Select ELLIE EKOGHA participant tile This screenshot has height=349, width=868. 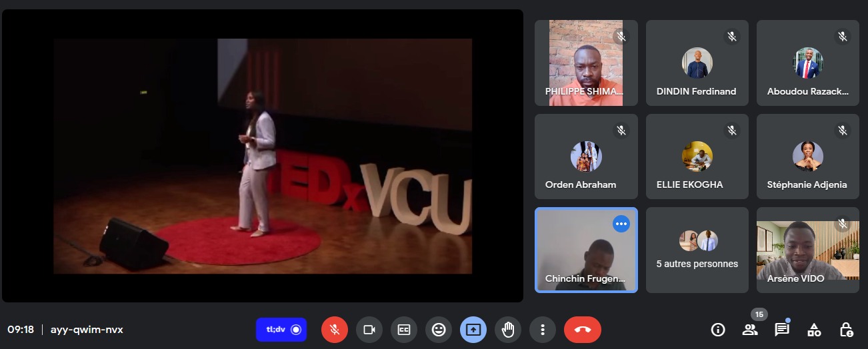(x=697, y=157)
